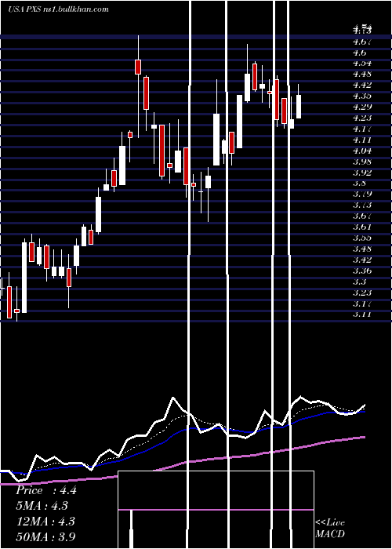392x549 pixels.
Task: Click the 3.17 price axis label
Action: pos(362,304)
